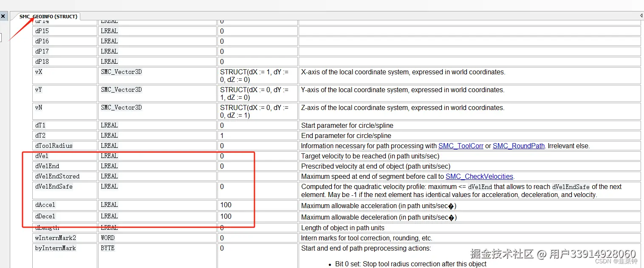The width and height of the screenshot is (644, 268).
Task: Click the BYTE type of byInternMark
Action: click(107, 248)
